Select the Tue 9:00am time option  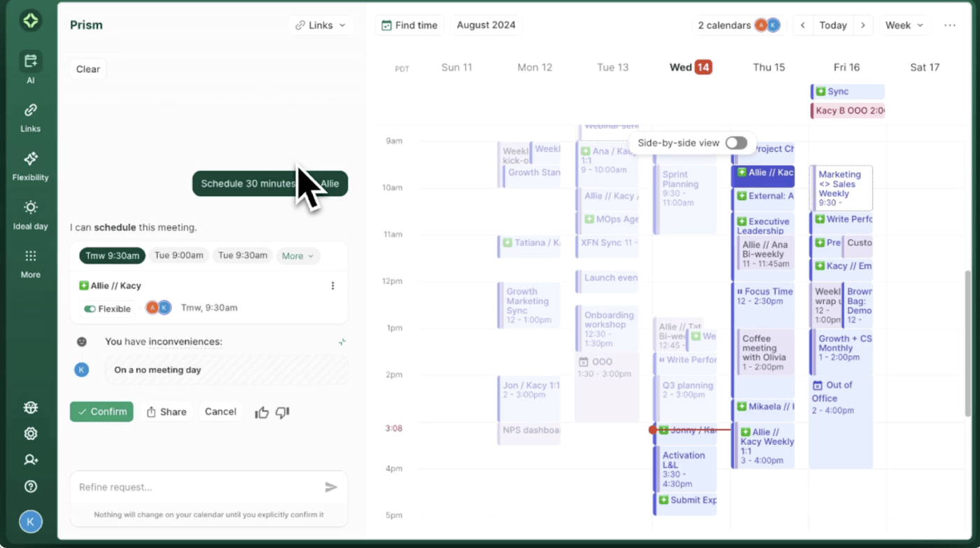[x=178, y=255]
